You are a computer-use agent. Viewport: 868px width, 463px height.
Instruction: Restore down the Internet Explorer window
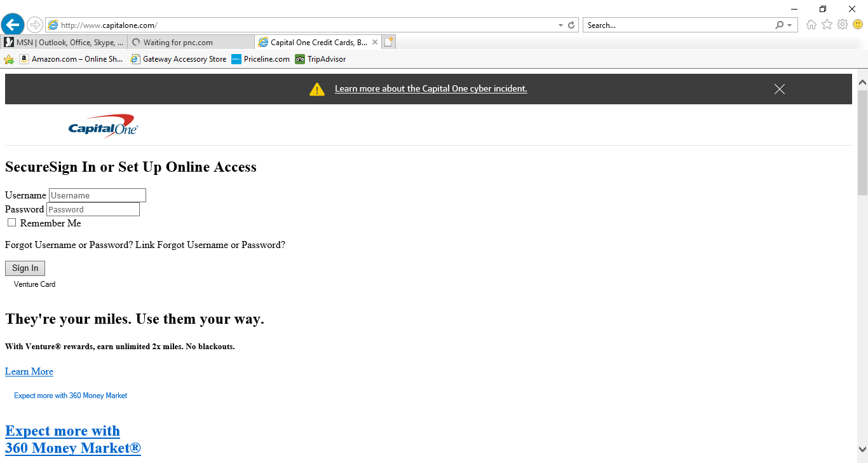point(823,9)
